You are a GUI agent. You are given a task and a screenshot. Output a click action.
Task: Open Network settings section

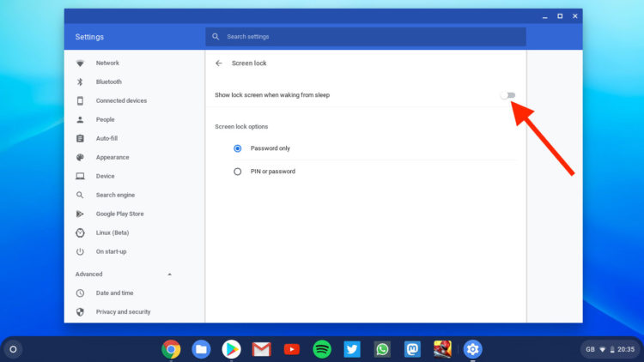click(107, 63)
